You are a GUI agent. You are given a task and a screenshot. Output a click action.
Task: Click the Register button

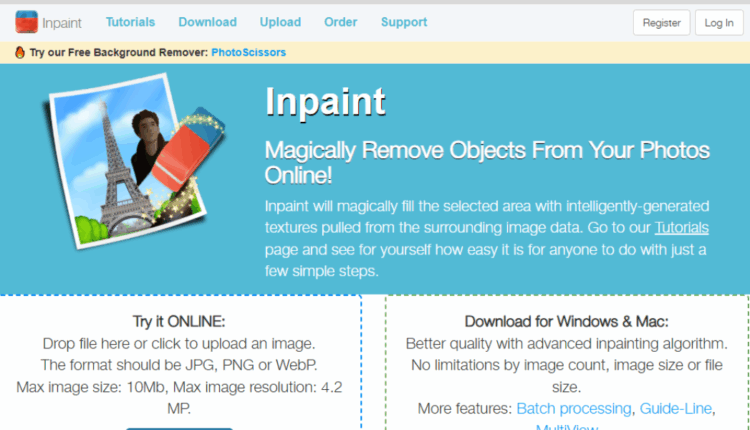(662, 22)
